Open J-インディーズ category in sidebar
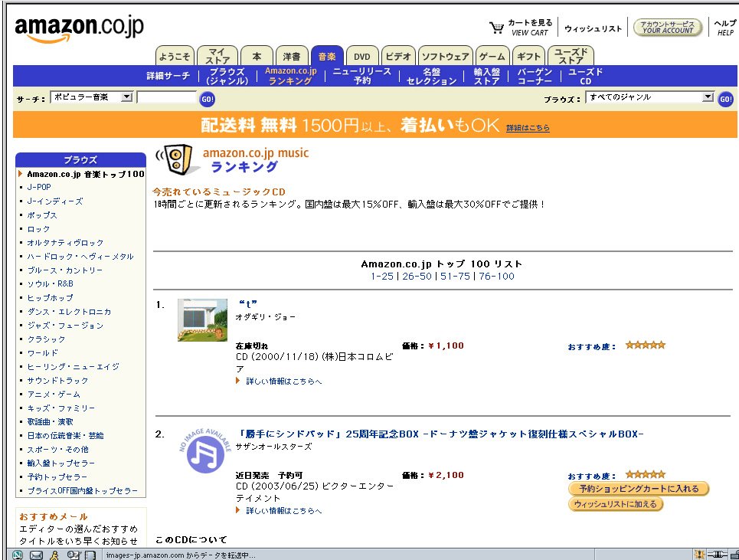This screenshot has width=739, height=560. (x=54, y=201)
